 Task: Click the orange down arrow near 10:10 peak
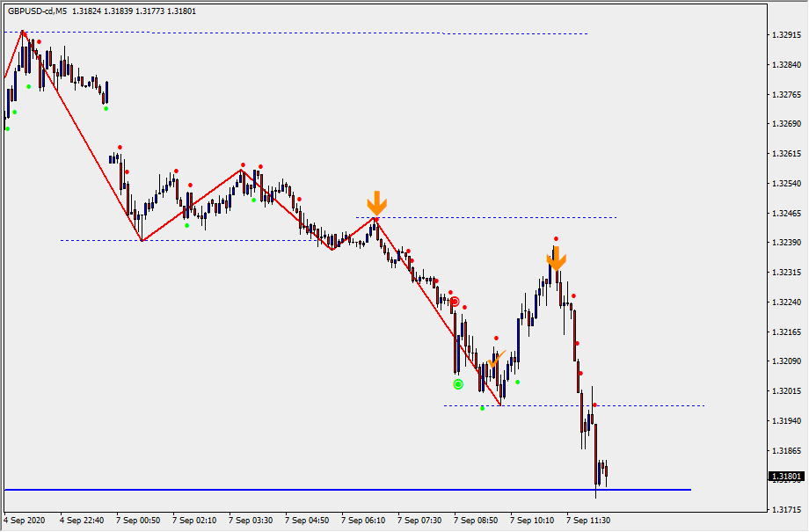[556, 258]
